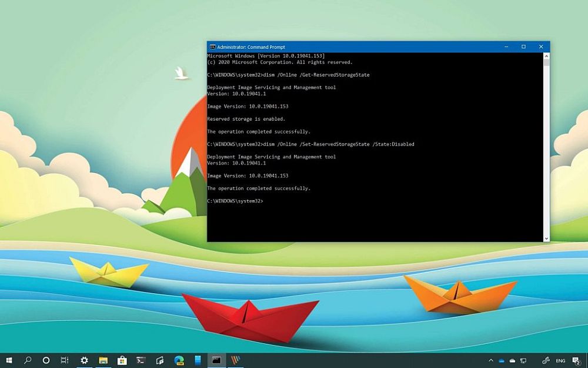
Task: Click the last C:\WINDOWS\system32> prompt
Action: tap(235, 201)
